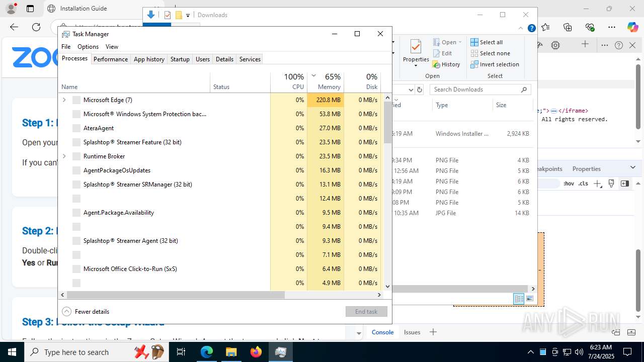Click Edge Settings and more ellipsis
644x362 pixels.
pos(612,27)
